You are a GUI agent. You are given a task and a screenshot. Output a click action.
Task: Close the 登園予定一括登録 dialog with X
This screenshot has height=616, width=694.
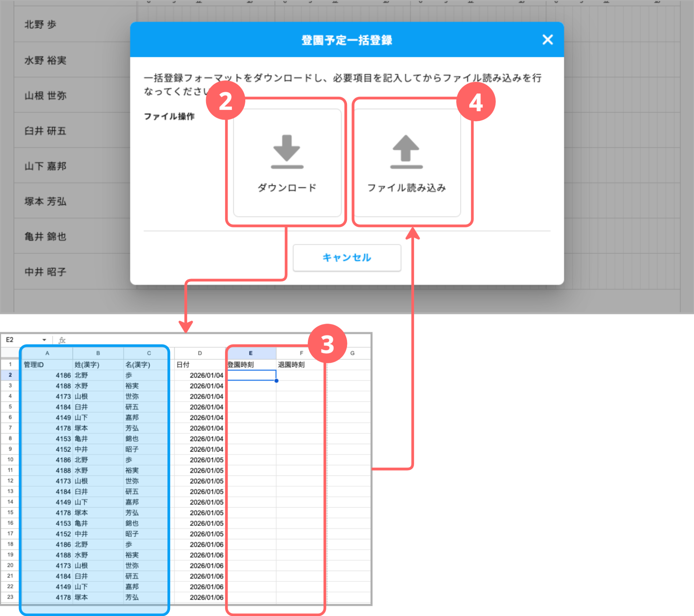(547, 40)
